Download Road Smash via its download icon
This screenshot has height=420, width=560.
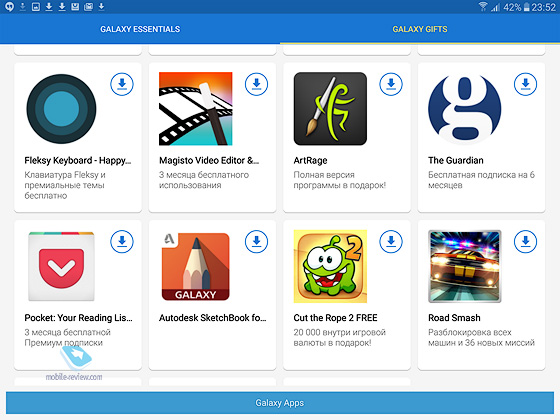pyautogui.click(x=525, y=241)
